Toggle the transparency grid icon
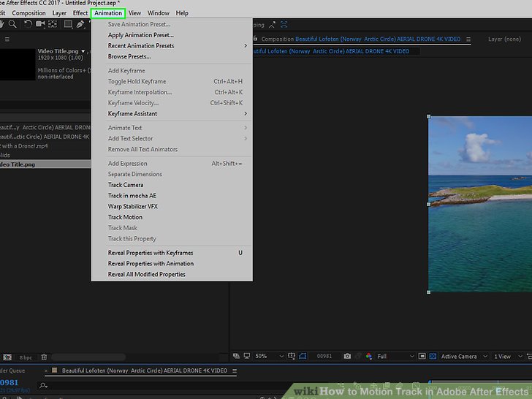Viewport: 532px width, 399px height. (433, 357)
